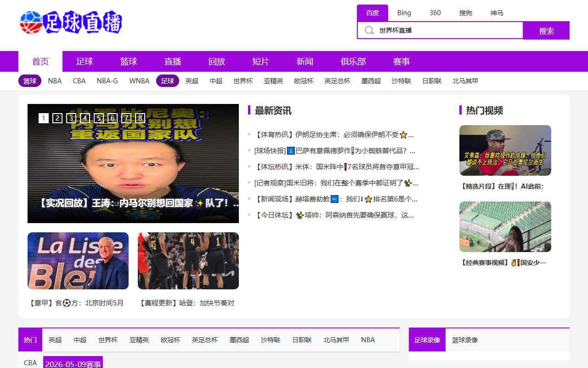The height and width of the screenshot is (368, 588).
Task: Read news item 【体育热讯】伊朗足协主席
Action: (x=334, y=135)
